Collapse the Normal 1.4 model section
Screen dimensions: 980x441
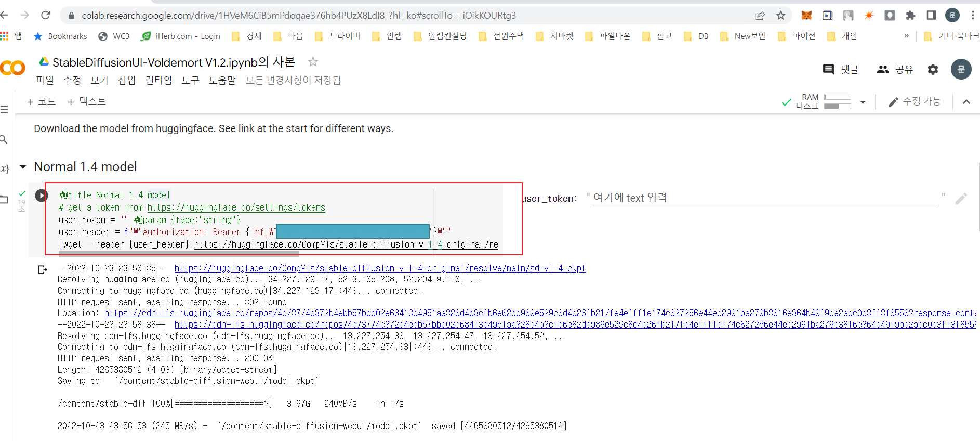coord(23,167)
